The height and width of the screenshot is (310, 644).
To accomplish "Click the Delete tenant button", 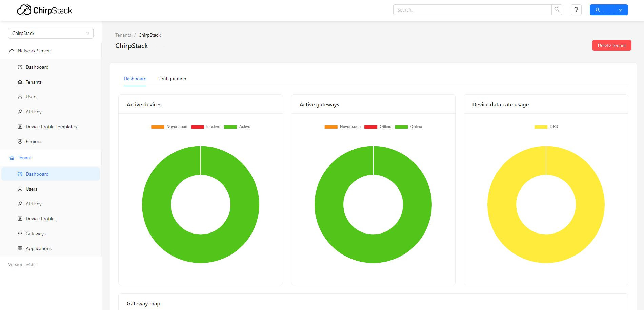I will tap(611, 45).
